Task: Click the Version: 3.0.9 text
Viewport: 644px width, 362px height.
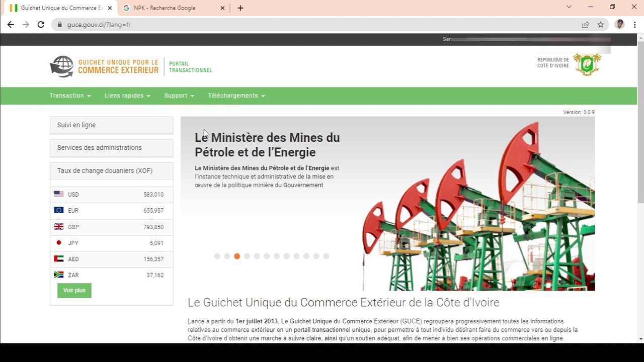Action: (x=579, y=112)
